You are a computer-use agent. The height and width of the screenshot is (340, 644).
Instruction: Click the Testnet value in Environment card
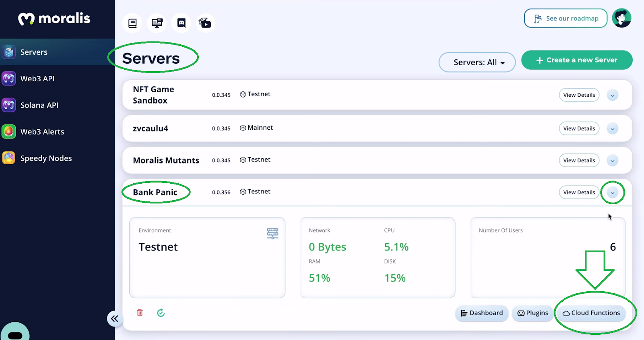coord(158,247)
